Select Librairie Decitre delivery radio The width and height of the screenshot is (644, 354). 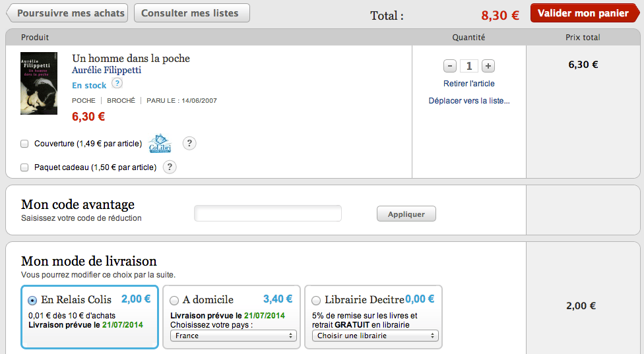(x=316, y=300)
